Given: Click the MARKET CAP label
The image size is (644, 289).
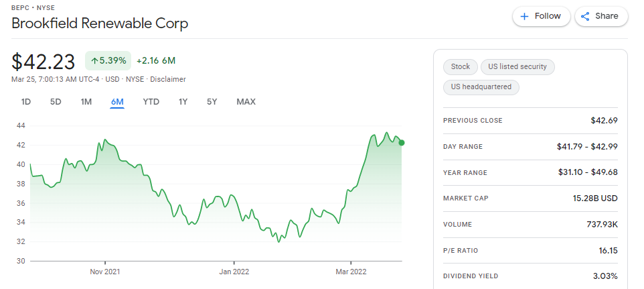Looking at the screenshot, I should (466, 198).
